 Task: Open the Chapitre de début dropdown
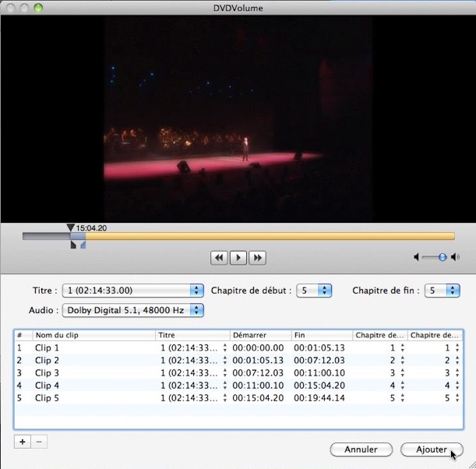314,291
